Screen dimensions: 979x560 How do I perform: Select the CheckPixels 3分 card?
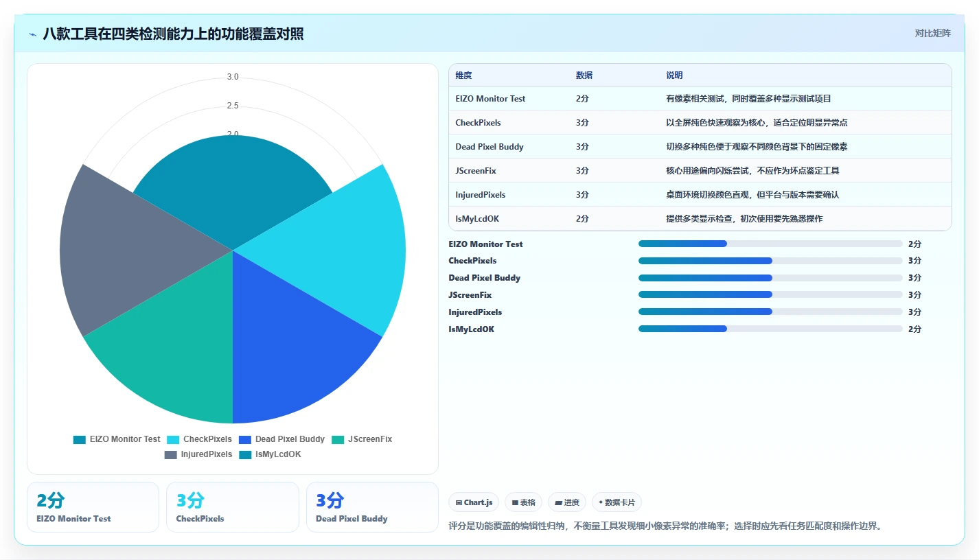[x=233, y=507]
